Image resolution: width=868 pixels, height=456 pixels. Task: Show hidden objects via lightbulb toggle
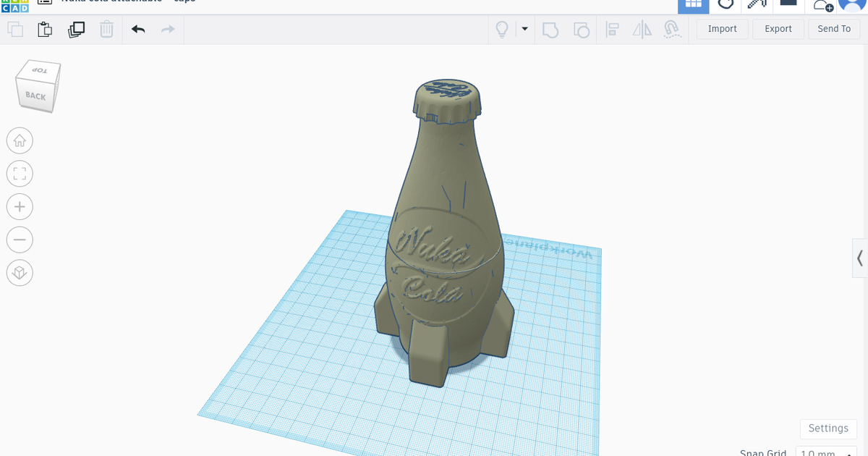(501, 29)
